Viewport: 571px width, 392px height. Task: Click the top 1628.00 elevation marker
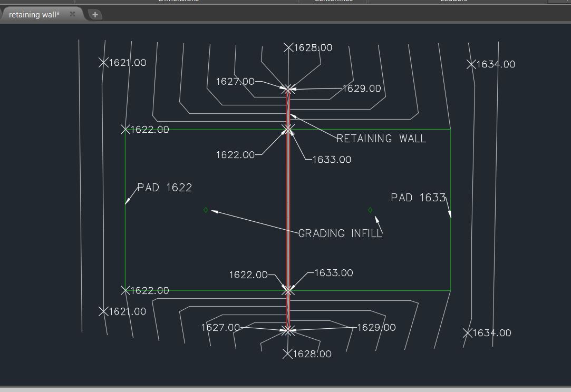coord(289,47)
